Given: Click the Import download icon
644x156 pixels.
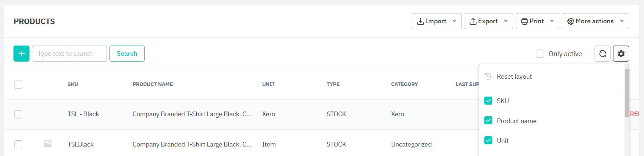Looking at the screenshot, I should tap(420, 22).
